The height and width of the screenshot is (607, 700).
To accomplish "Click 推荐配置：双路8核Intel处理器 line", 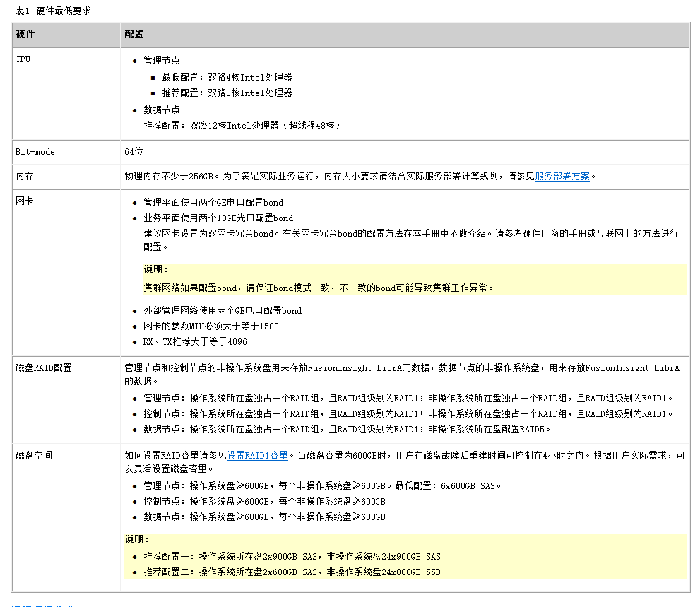I will [227, 93].
